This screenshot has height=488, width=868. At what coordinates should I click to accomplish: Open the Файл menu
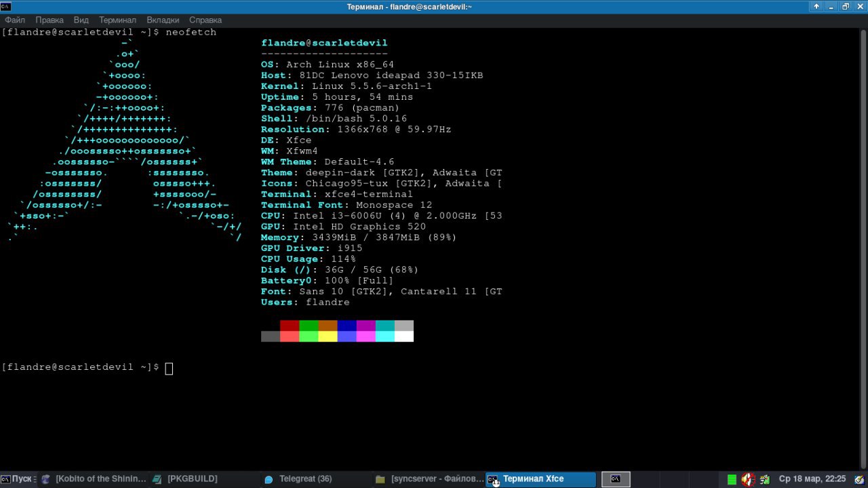coord(15,20)
